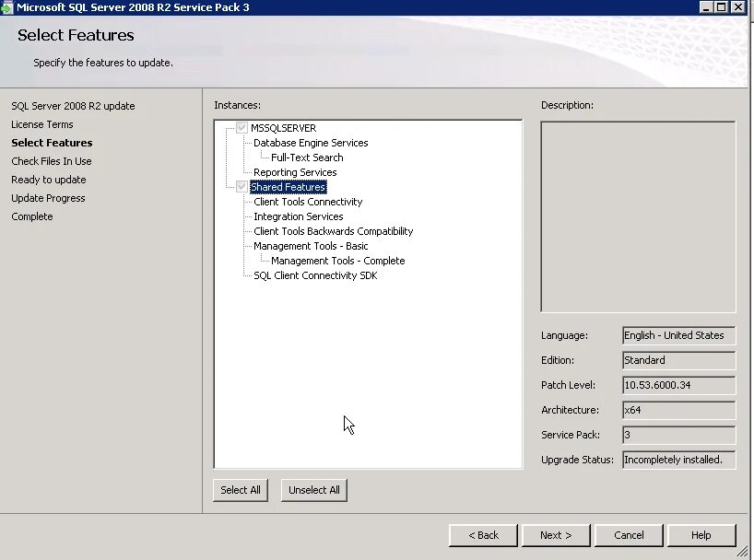Click the Instances: label

[x=237, y=105]
